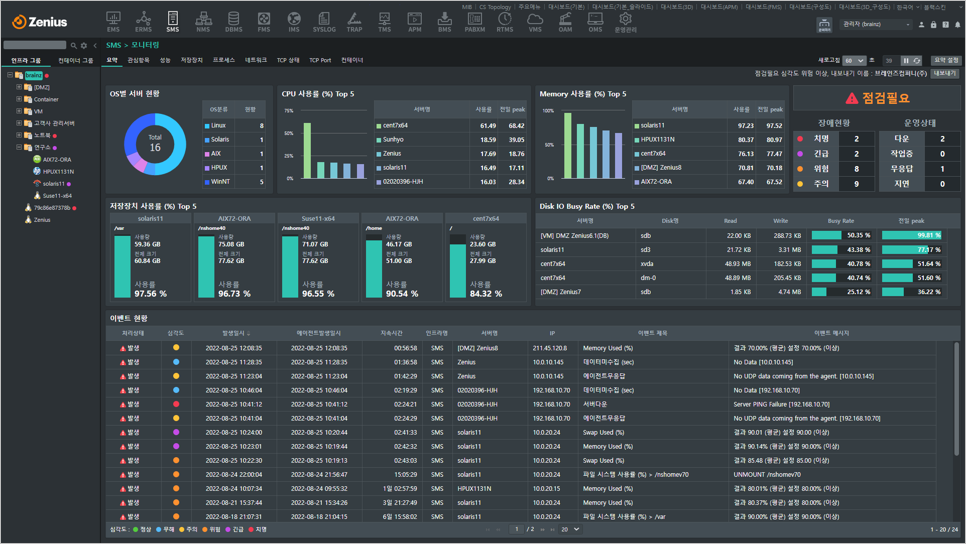Switch to the TCP Port tab

320,60
